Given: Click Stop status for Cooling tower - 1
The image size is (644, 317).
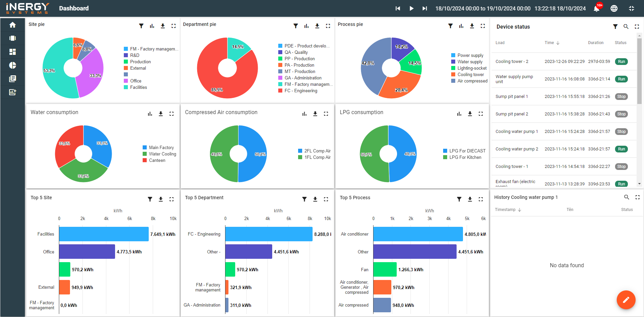Looking at the screenshot, I should coord(621,167).
